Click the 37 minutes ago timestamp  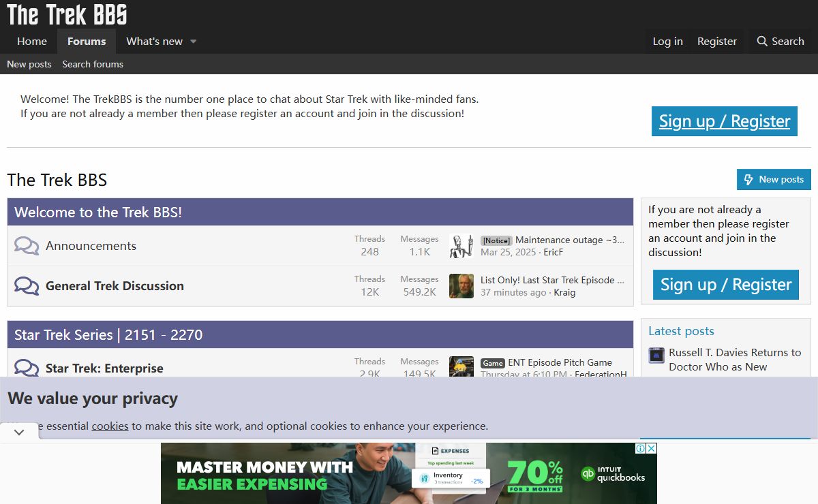513,292
